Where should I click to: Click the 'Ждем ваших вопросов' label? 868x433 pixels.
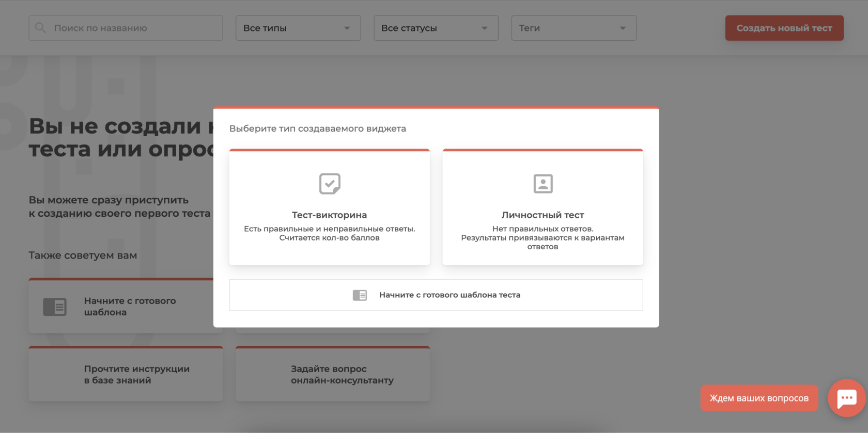click(759, 398)
